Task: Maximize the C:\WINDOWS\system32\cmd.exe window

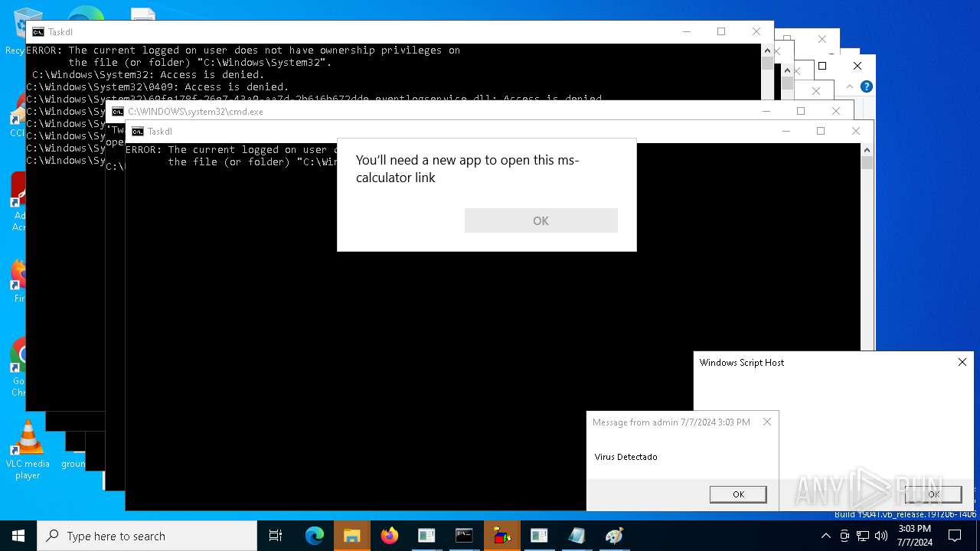Action: [801, 111]
